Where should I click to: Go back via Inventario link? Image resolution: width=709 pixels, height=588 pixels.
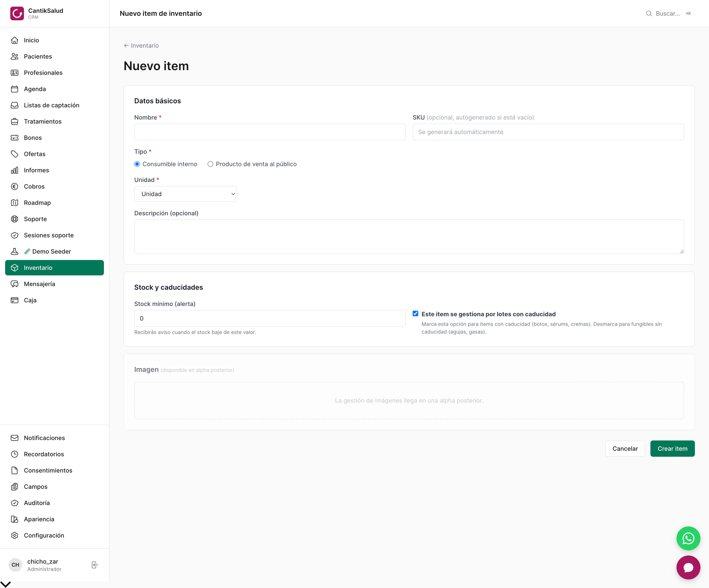point(141,46)
